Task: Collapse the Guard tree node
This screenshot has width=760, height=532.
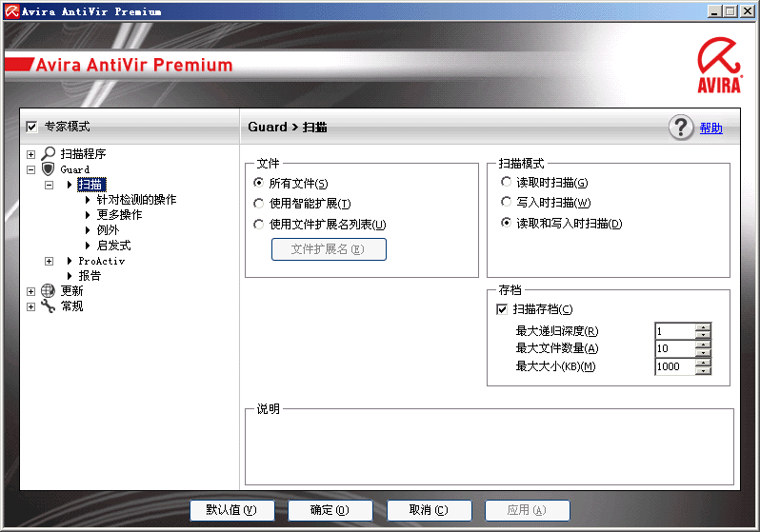Action: 31,169
